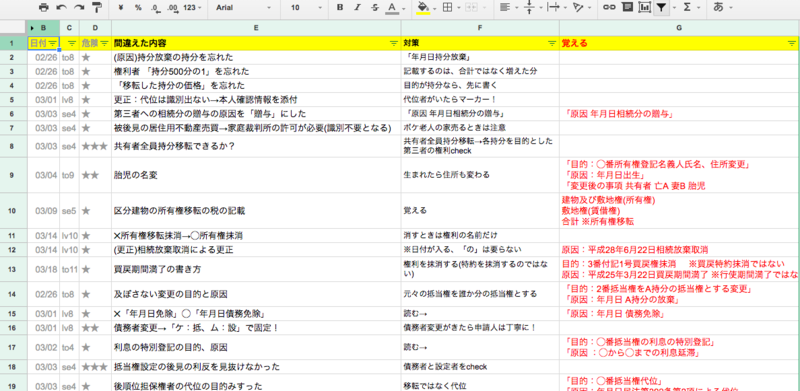Select cell 共有者全員持分移転できるか?
Screen dimensions: 800x391
(x=256, y=146)
